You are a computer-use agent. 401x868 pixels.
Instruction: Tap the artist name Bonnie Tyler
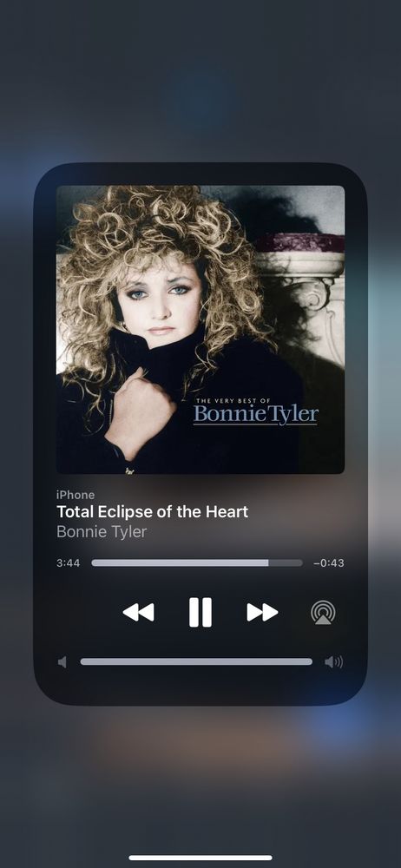(x=102, y=532)
